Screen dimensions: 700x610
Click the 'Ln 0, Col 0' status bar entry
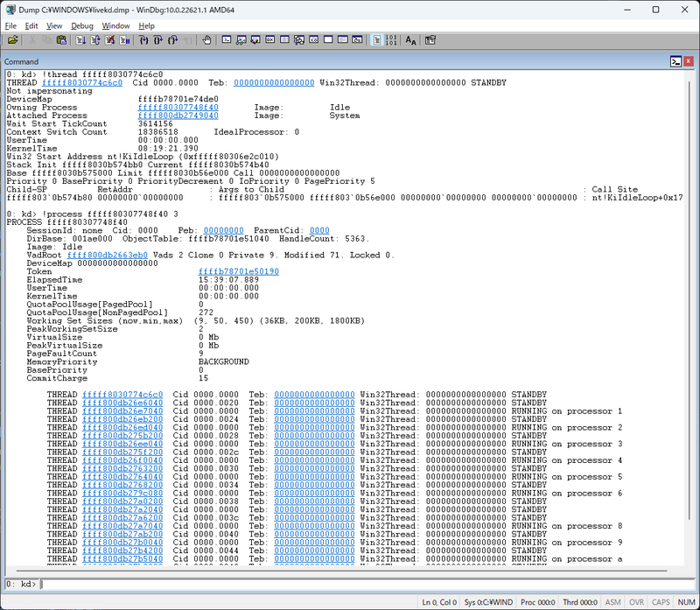coord(439,602)
